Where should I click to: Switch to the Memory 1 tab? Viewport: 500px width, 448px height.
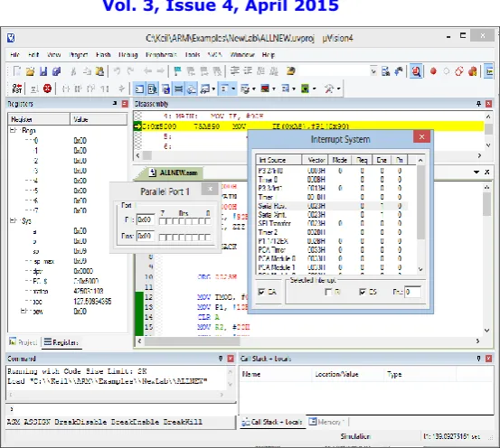point(326,422)
